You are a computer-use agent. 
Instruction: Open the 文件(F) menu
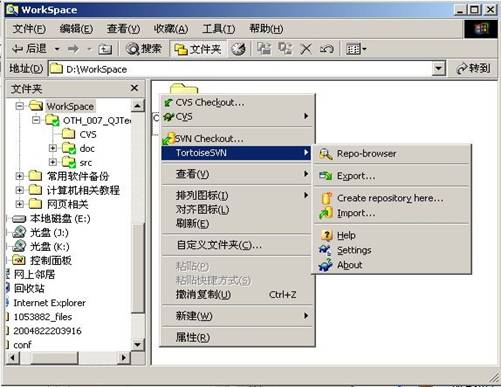(x=29, y=29)
